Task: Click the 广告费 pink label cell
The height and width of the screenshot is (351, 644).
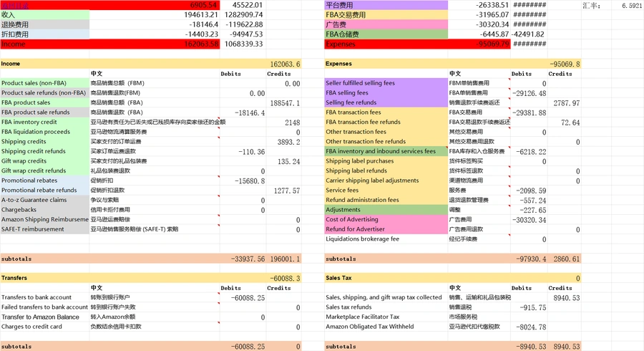Action: 386,24
